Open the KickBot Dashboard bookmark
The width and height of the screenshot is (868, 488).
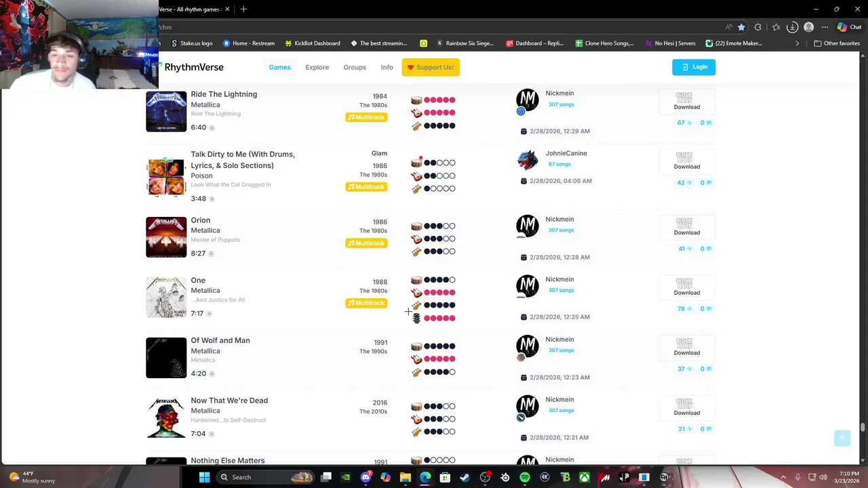(313, 43)
